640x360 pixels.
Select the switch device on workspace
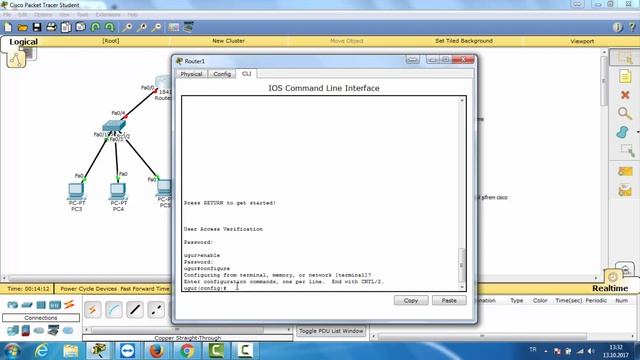[x=114, y=126]
